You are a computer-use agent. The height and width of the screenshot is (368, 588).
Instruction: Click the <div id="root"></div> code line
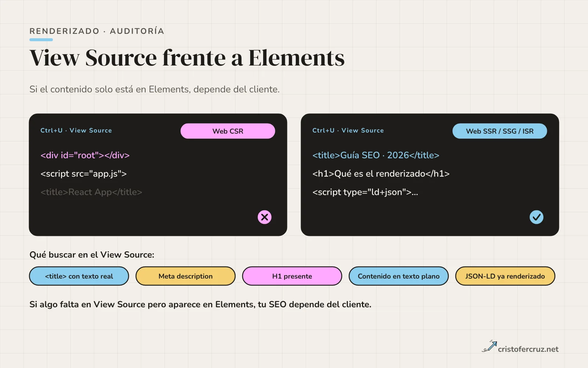point(85,155)
